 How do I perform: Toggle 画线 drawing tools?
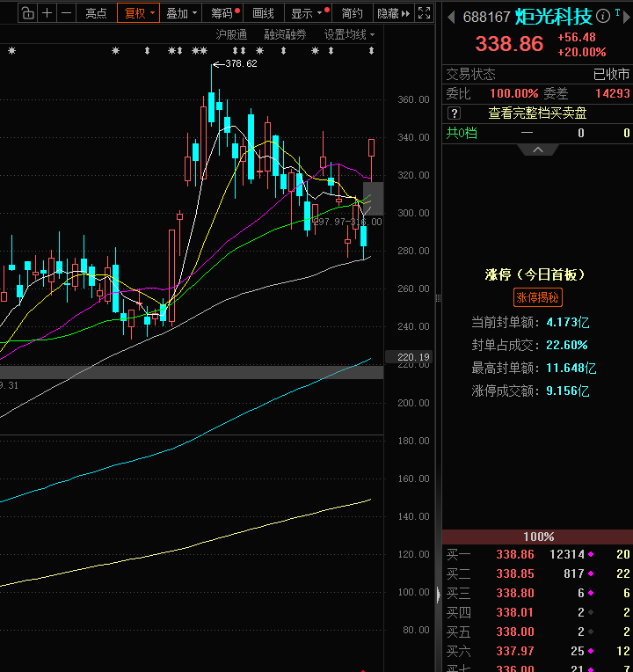pyautogui.click(x=264, y=13)
